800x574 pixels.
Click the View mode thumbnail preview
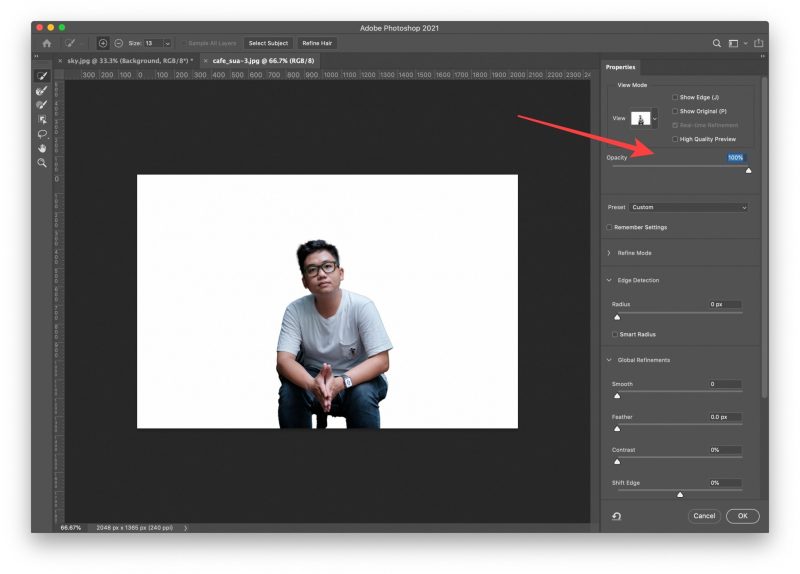coord(641,119)
